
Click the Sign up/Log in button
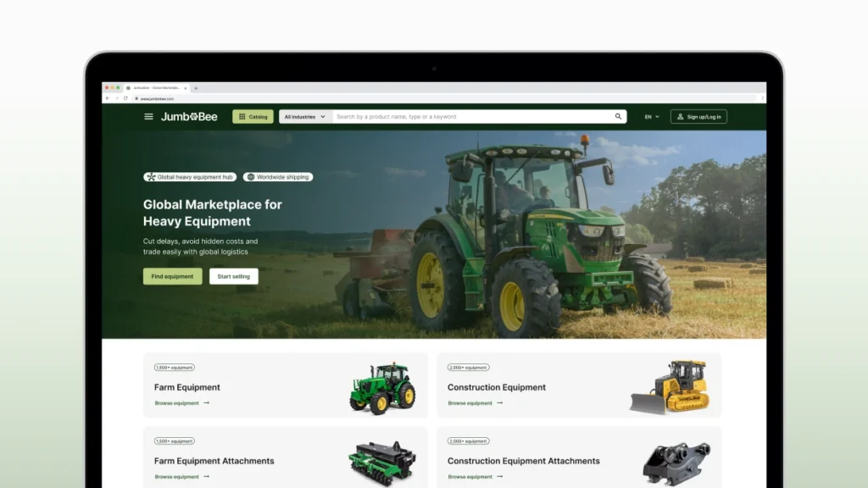click(x=698, y=117)
